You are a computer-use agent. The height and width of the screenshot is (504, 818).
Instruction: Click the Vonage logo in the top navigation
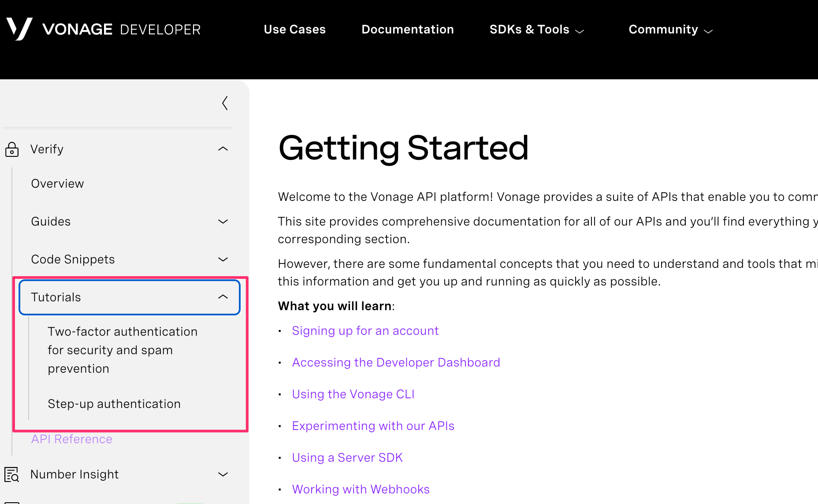(20, 28)
